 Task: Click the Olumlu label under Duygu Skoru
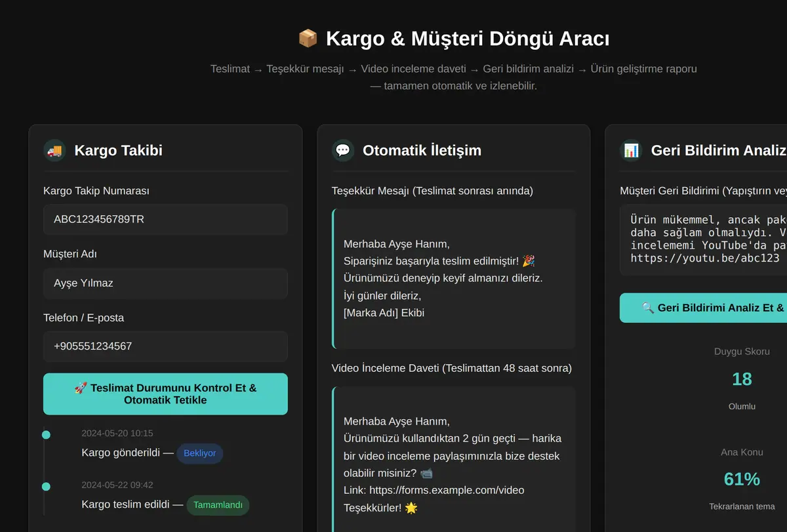[x=742, y=407]
